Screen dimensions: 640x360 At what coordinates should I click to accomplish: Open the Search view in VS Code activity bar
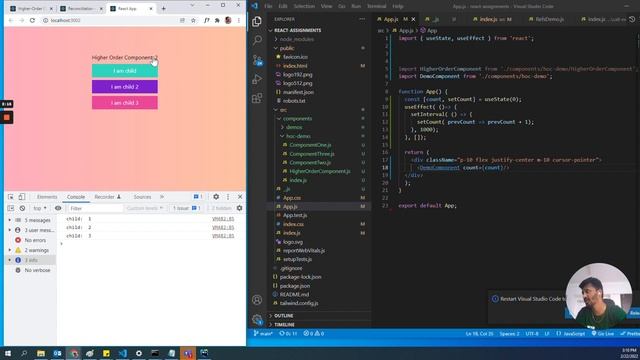[257, 40]
